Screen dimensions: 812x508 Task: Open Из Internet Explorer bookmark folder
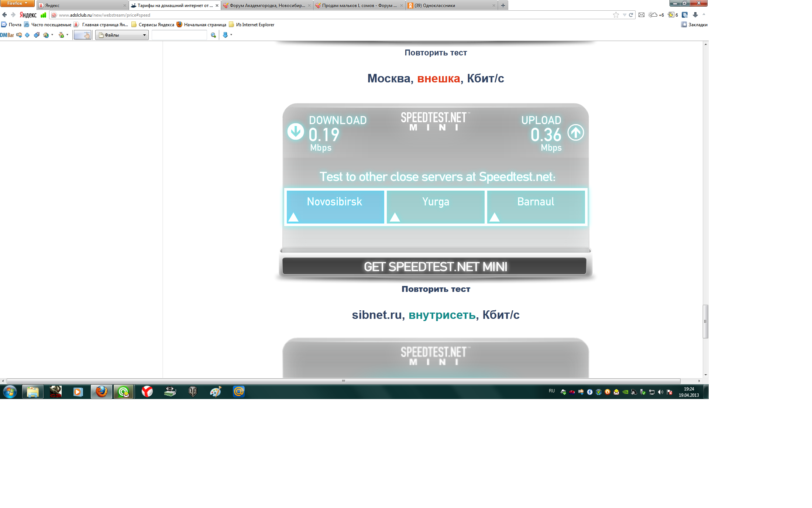[x=252, y=25]
